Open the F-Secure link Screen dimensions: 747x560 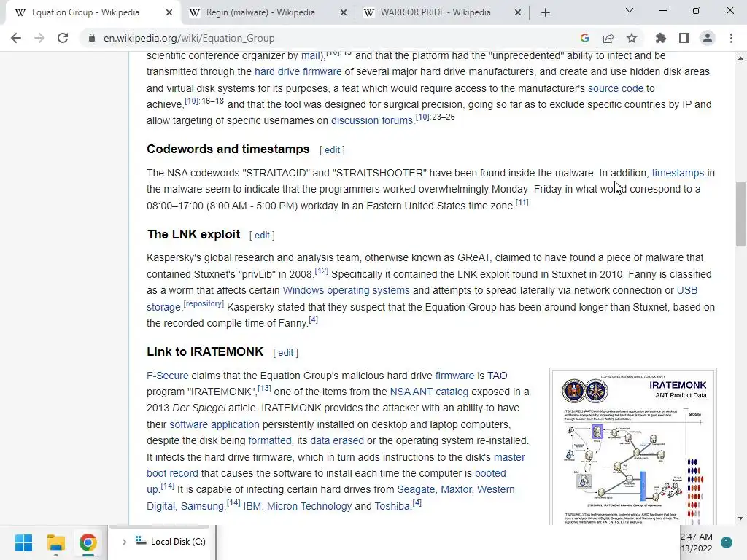pyautogui.click(x=167, y=376)
